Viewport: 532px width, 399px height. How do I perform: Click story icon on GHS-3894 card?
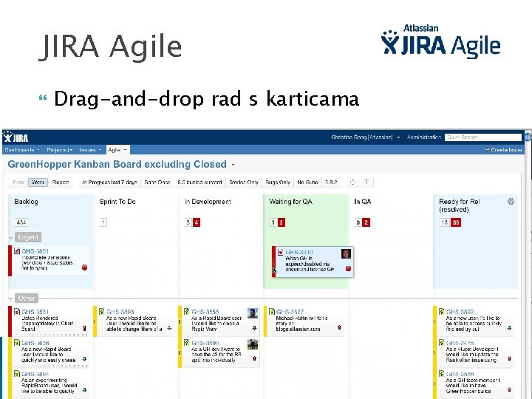pos(17,374)
